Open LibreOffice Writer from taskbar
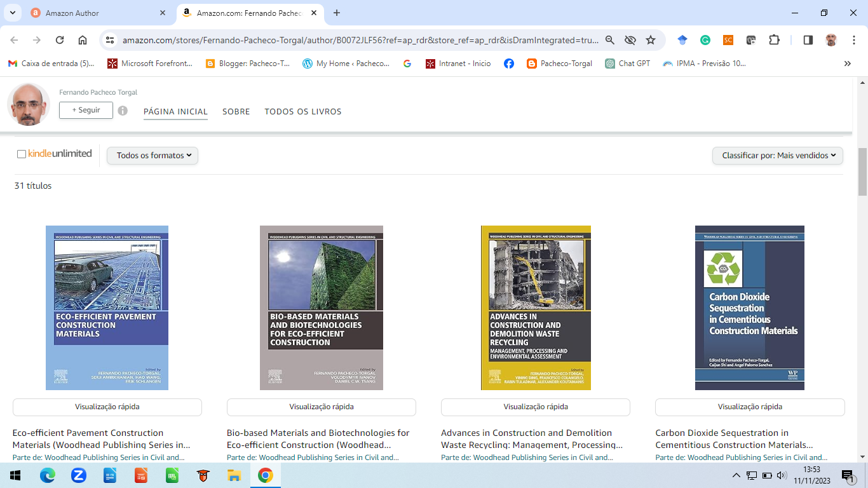The height and width of the screenshot is (488, 868). (x=110, y=475)
